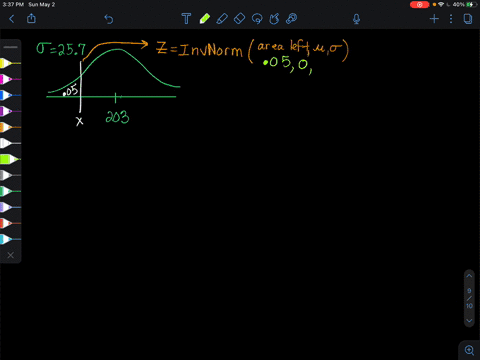Open the page view icon
Viewport: 480px width, 360px height.
coord(468,19)
